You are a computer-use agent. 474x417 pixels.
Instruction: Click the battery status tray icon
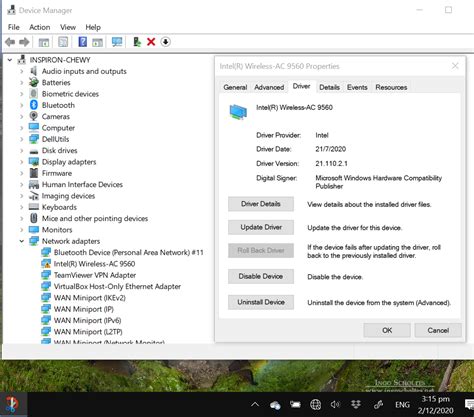[x=295, y=405]
